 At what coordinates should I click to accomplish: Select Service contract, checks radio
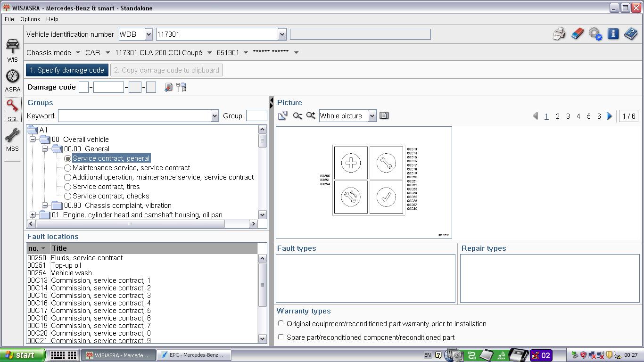[x=68, y=196]
